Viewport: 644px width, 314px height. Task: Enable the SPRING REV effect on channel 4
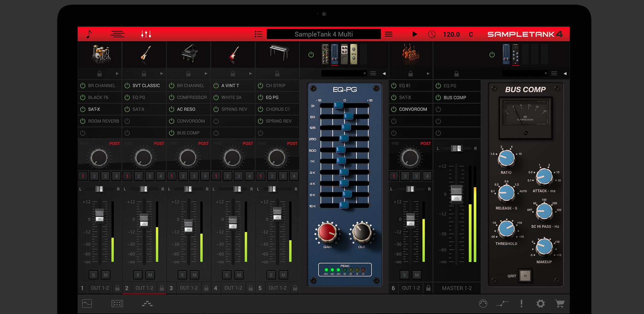pyautogui.click(x=216, y=109)
